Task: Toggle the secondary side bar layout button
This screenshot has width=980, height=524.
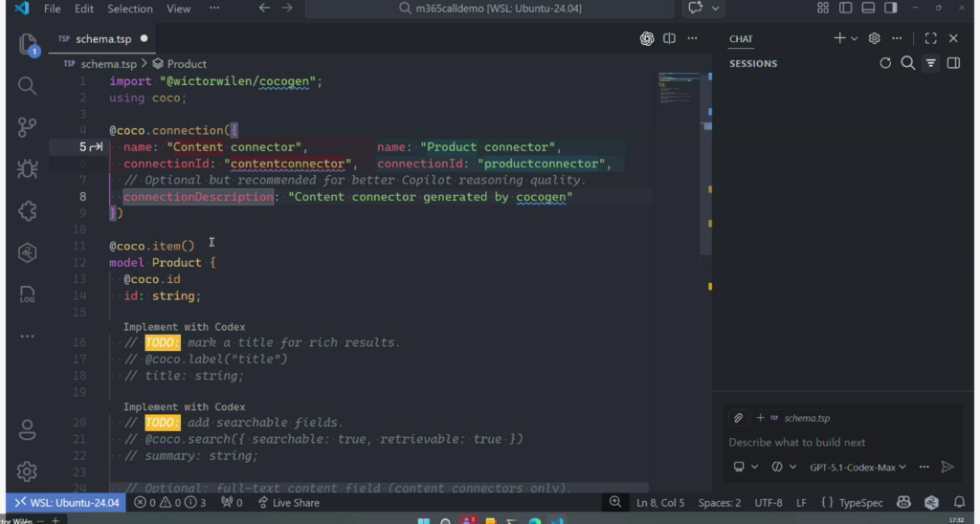Action: [891, 9]
